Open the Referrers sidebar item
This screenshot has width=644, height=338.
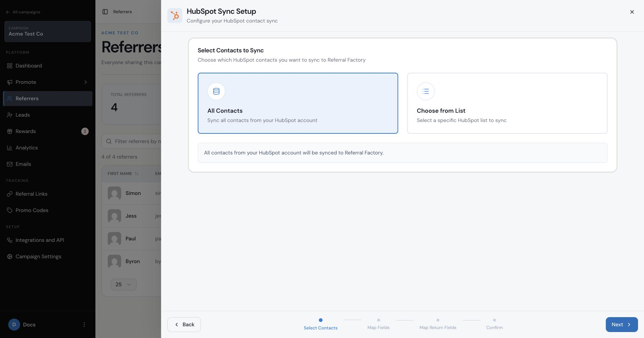click(x=48, y=98)
